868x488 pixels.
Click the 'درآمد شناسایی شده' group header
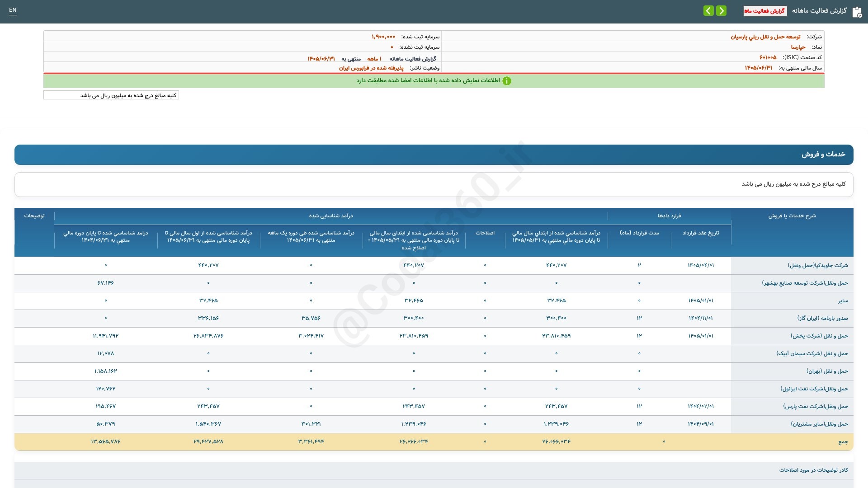tap(331, 216)
